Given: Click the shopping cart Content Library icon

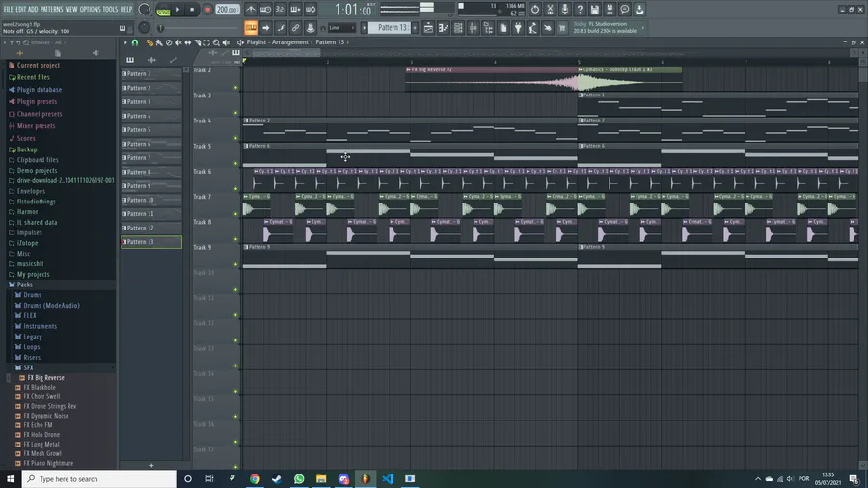Looking at the screenshot, I should click(x=562, y=28).
